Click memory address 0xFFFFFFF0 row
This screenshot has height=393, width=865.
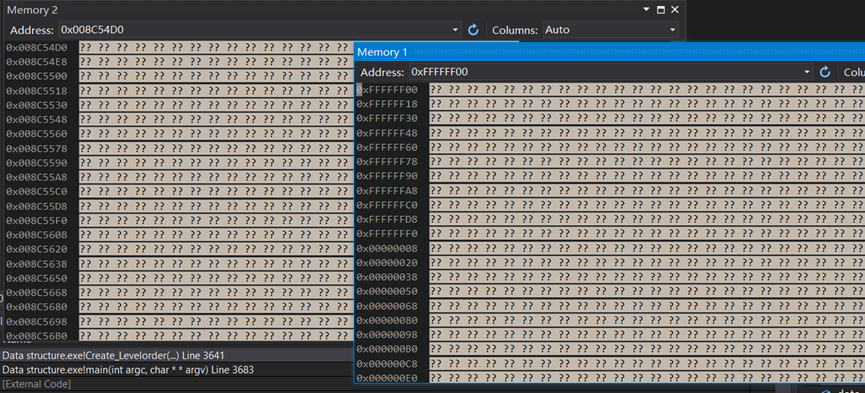coord(387,233)
